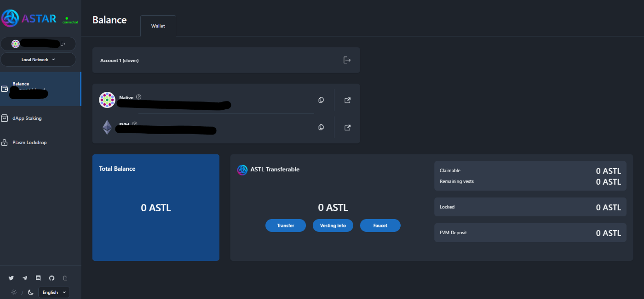This screenshot has height=299, width=644.
Task: Disconnect Account 1 (clover) with exit icon
Action: pyautogui.click(x=347, y=60)
